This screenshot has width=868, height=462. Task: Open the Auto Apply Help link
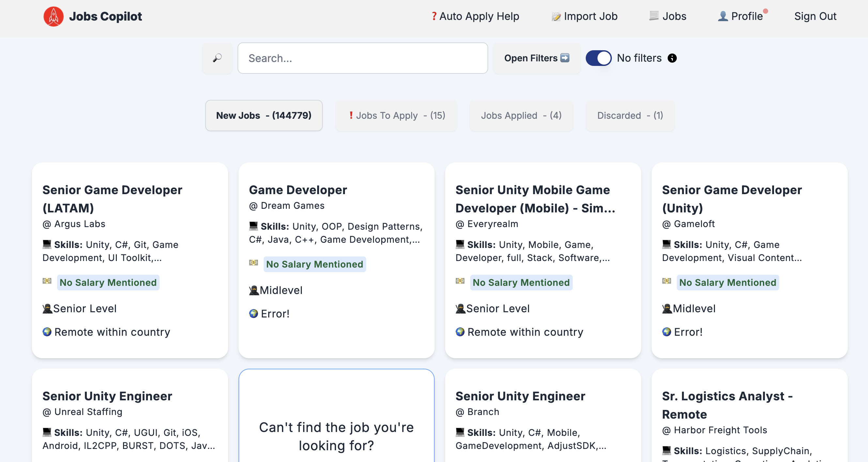[x=479, y=16]
